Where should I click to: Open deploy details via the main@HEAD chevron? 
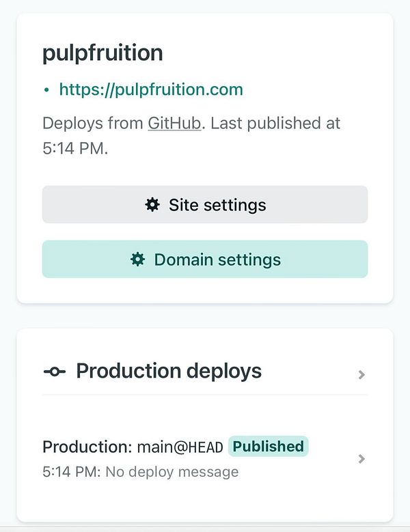[x=361, y=459]
